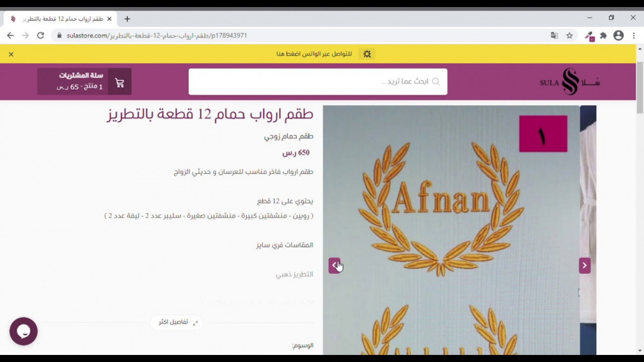Click the translate page icon
644x362 pixels.
[554, 36]
